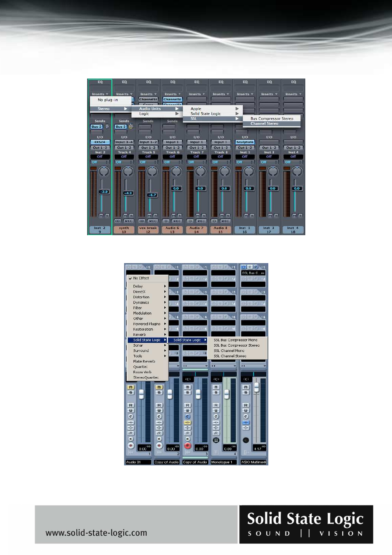The height and width of the screenshot is (555, 392).
Task: Arm REC on the Audio 6 channel
Action: pos(177,221)
